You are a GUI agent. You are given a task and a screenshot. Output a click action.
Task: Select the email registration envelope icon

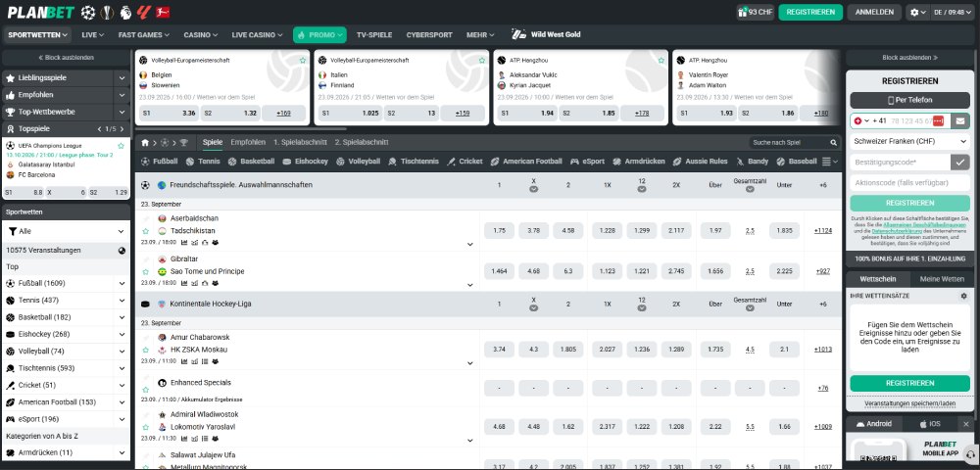click(960, 120)
